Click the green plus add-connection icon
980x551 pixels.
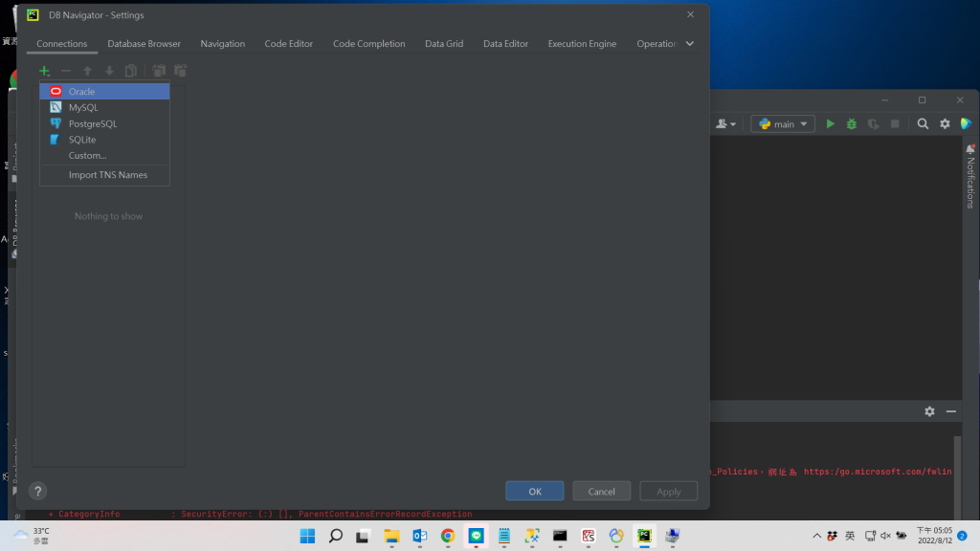[44, 71]
